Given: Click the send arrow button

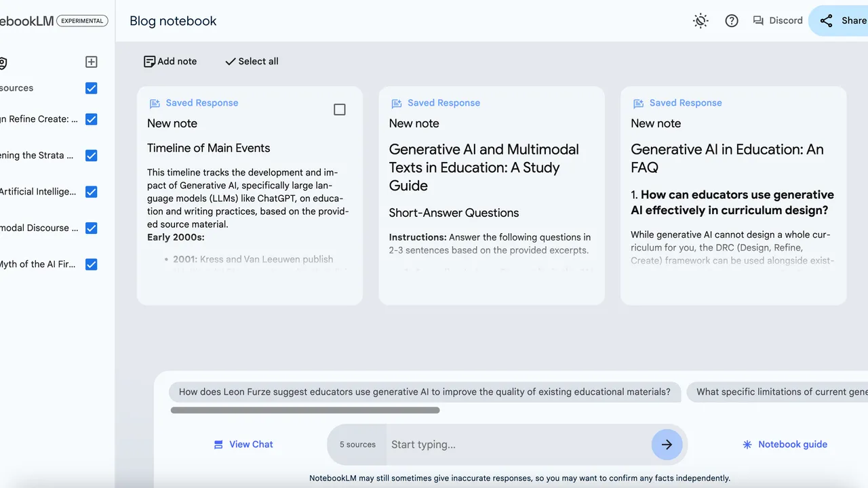Looking at the screenshot, I should pos(667,445).
